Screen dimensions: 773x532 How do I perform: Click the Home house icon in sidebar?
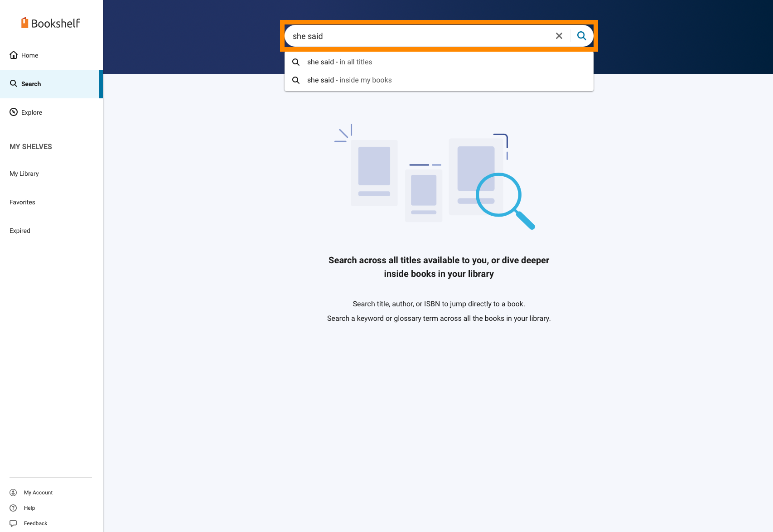[x=14, y=55]
